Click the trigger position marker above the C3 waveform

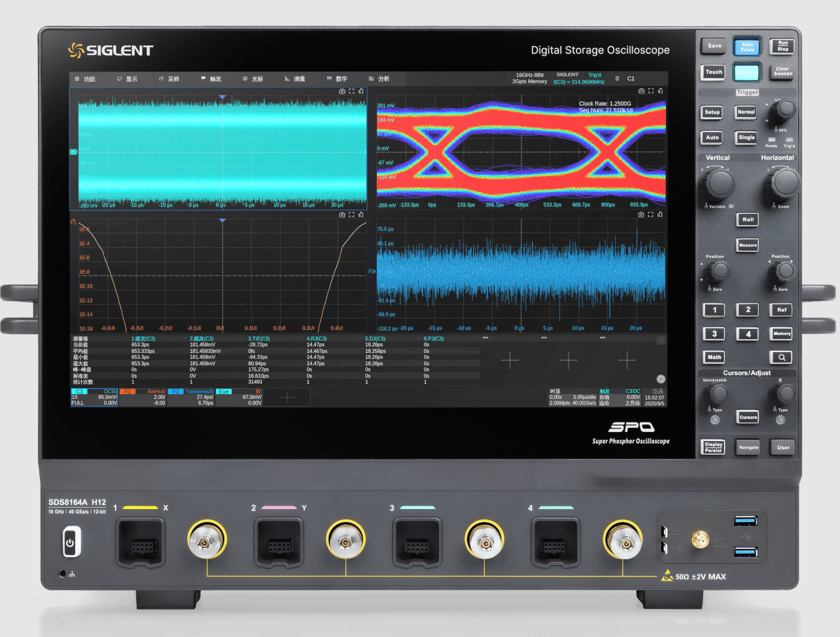point(222,98)
